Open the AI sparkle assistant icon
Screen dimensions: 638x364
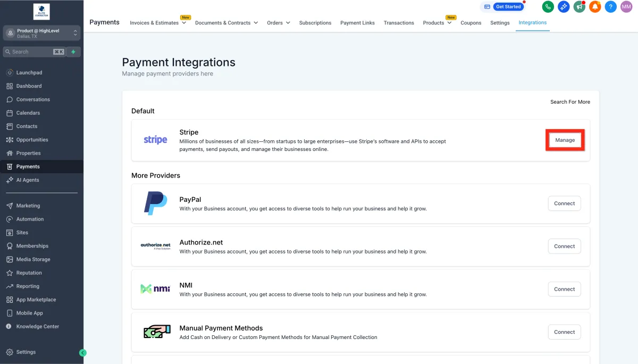tap(564, 7)
